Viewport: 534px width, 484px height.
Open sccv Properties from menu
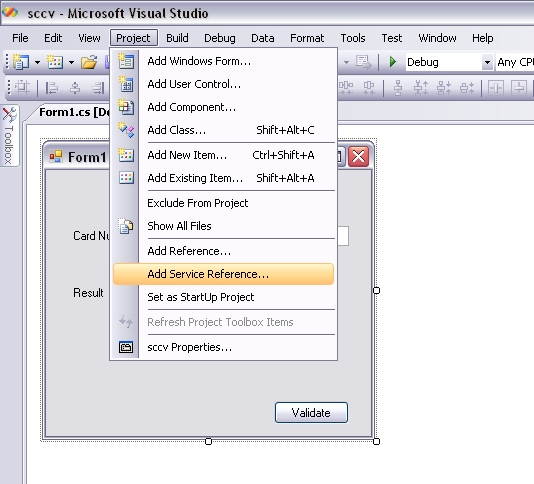click(223, 347)
